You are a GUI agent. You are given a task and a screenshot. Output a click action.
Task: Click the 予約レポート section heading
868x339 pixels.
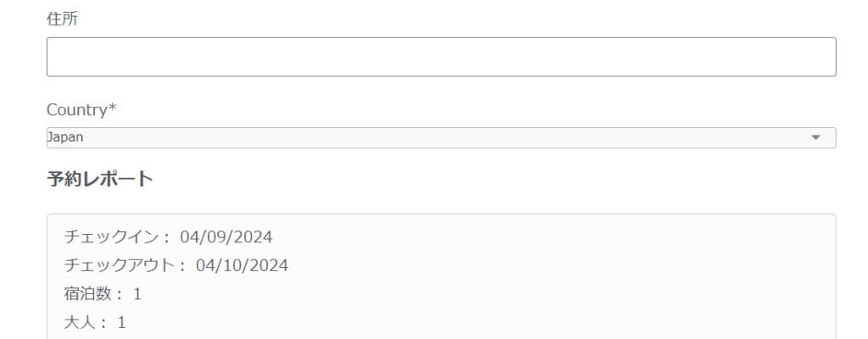pyautogui.click(x=100, y=179)
